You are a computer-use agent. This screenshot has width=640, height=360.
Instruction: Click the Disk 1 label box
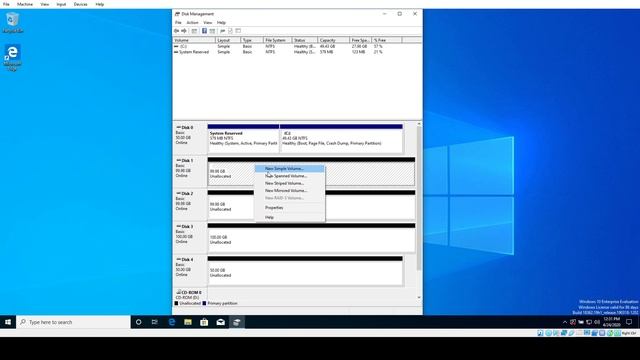tap(190, 171)
